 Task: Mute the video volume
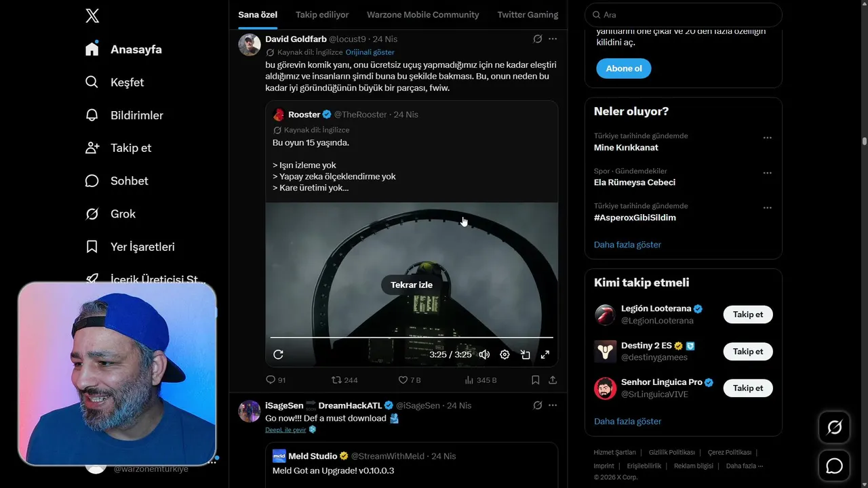point(484,354)
